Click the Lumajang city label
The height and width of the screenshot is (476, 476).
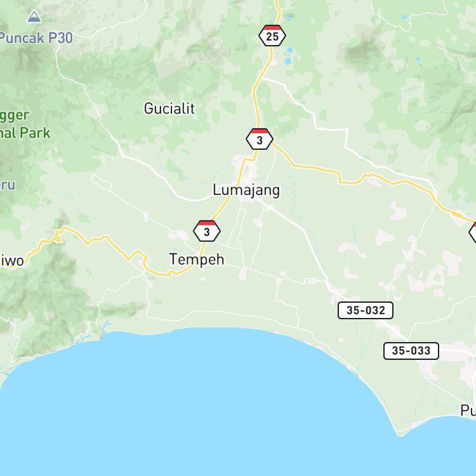click(x=246, y=190)
